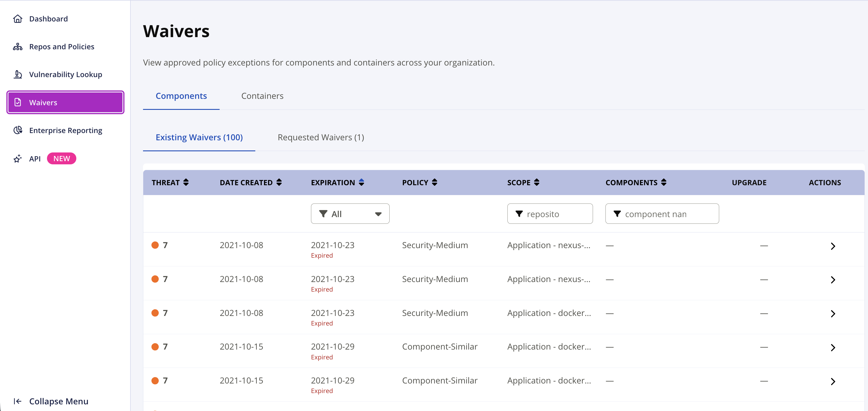Click the Repos and Policies hierarchy icon

pos(17,47)
